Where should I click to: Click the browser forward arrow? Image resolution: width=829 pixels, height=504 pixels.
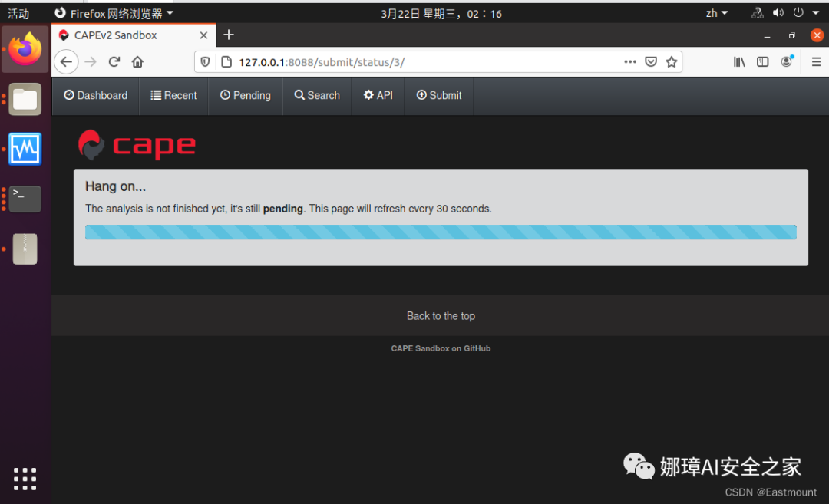[x=91, y=62]
